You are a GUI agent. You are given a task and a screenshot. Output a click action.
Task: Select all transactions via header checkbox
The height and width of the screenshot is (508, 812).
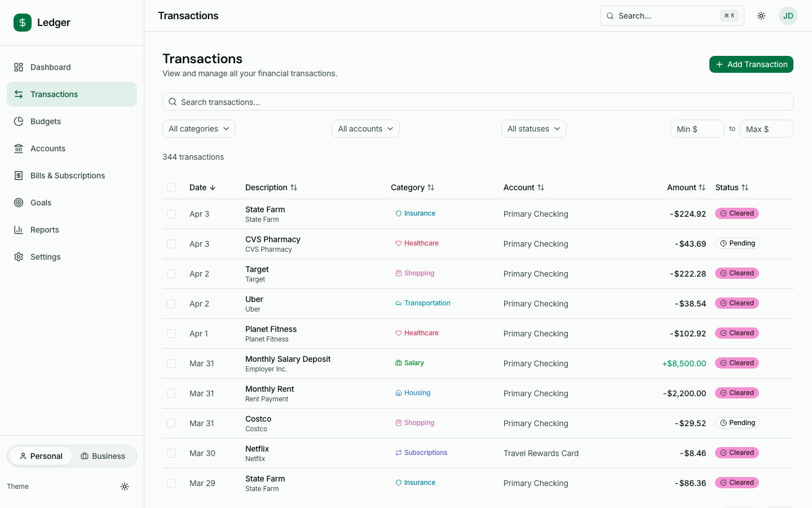[x=171, y=187]
